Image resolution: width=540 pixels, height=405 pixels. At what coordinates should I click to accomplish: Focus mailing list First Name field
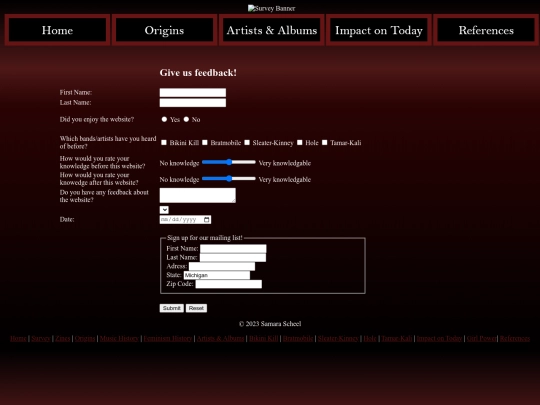tap(233, 249)
